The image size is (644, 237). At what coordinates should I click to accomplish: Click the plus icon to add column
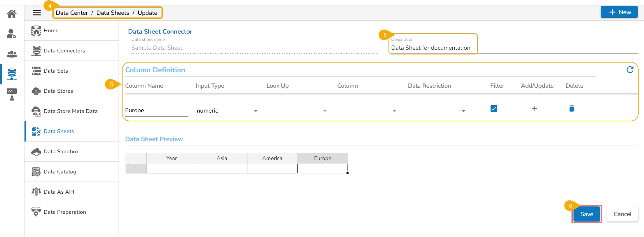pos(535,108)
